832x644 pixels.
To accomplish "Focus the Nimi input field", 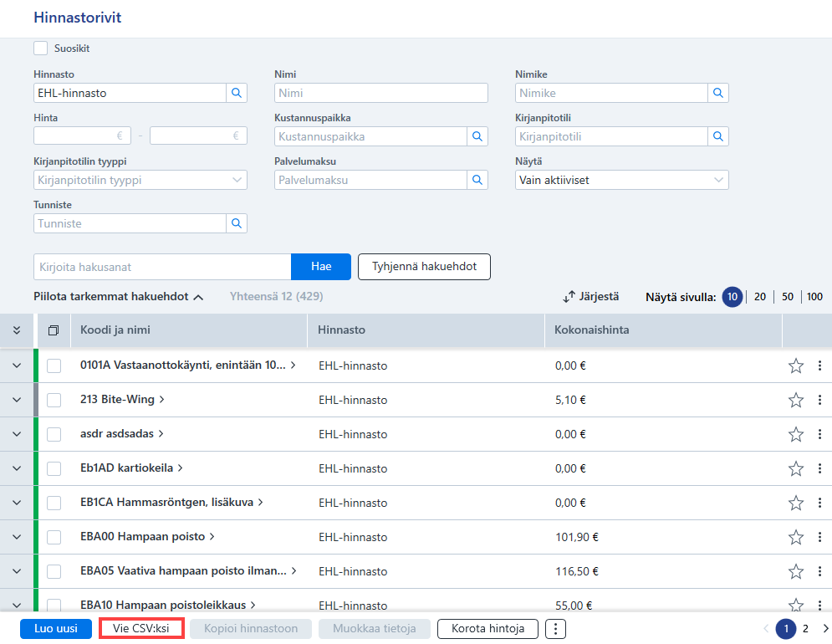I will point(381,93).
